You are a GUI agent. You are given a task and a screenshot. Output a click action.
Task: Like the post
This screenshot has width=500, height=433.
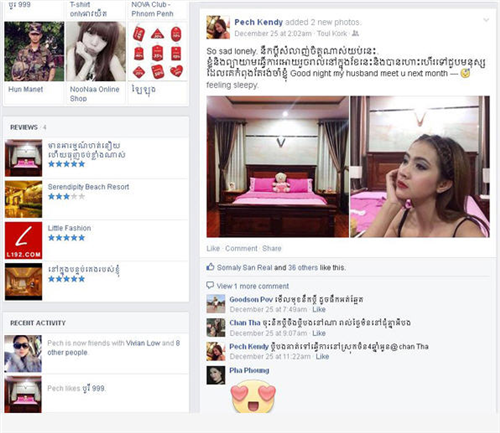point(213,248)
